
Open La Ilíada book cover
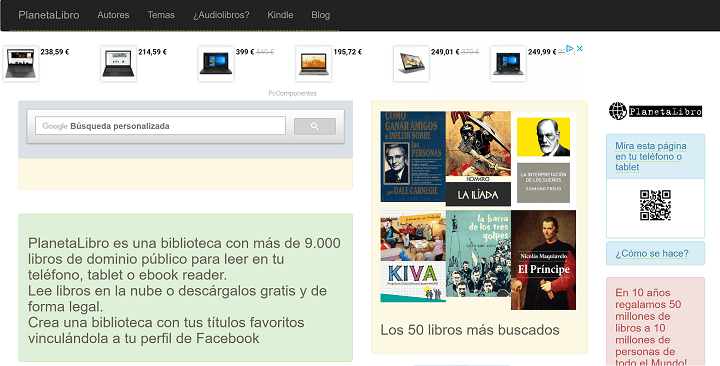[478, 158]
